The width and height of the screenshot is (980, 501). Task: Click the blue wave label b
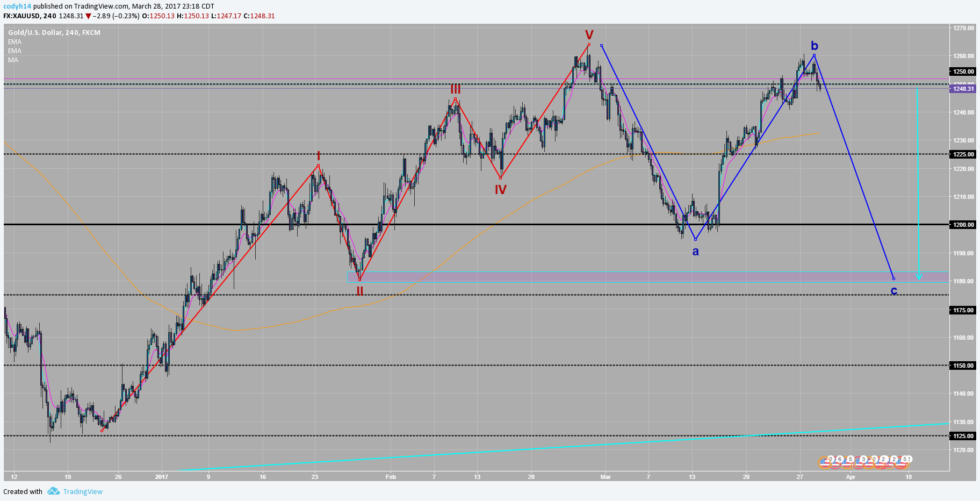pos(815,46)
